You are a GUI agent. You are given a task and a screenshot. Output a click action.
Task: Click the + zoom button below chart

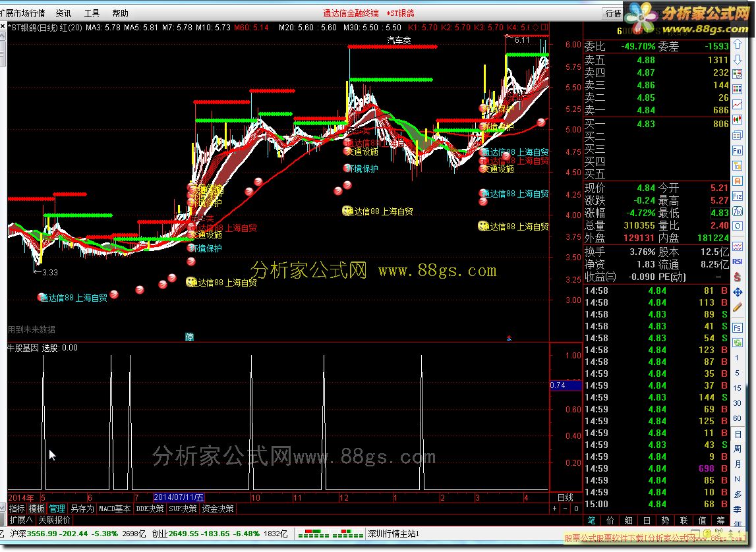555,509
